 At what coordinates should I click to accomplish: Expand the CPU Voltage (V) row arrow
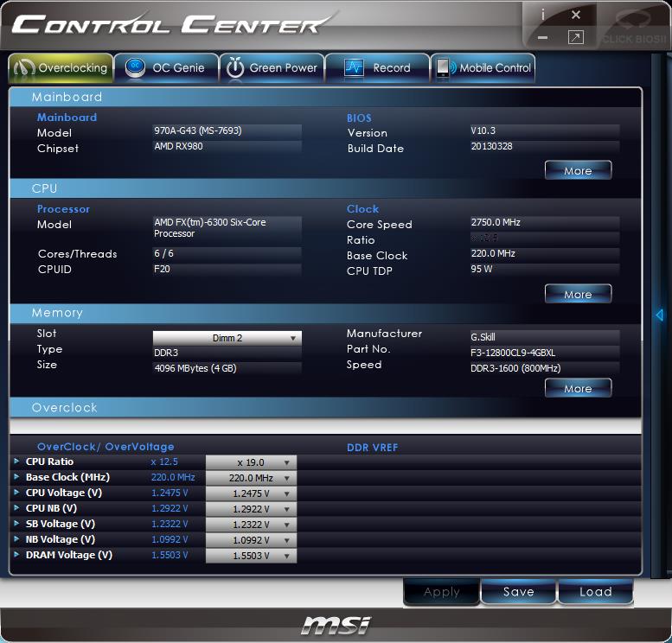pyautogui.click(x=16, y=493)
